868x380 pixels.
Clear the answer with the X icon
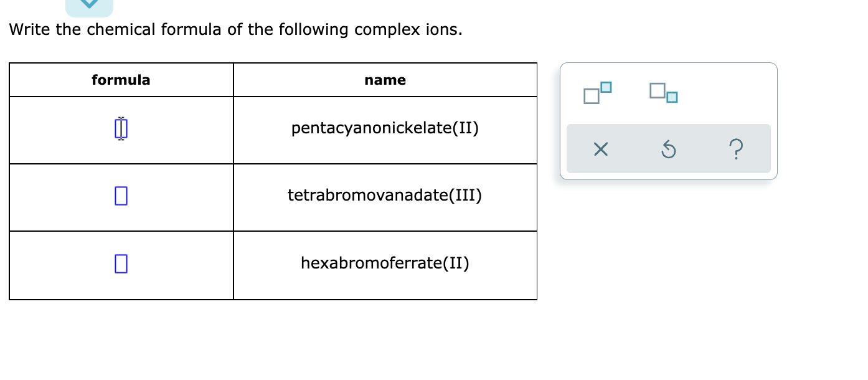point(600,150)
